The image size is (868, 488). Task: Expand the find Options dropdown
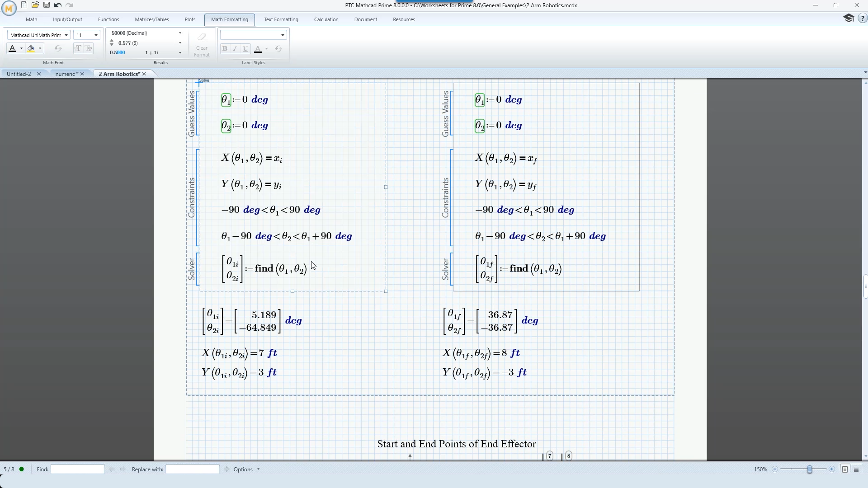[247, 469]
